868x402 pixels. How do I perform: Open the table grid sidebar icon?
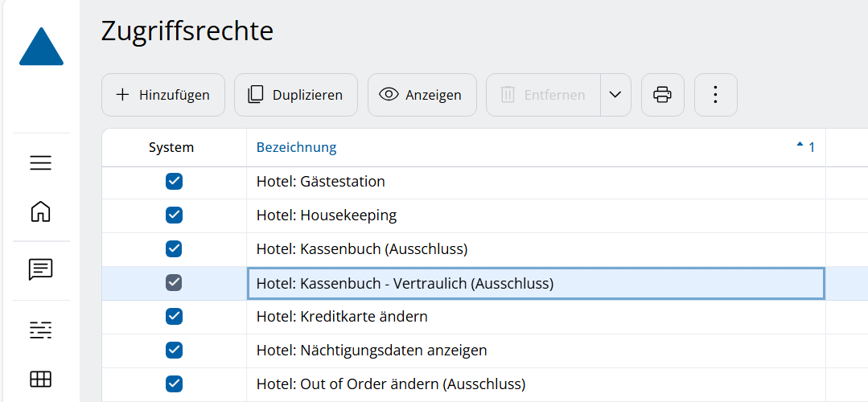pos(41,378)
